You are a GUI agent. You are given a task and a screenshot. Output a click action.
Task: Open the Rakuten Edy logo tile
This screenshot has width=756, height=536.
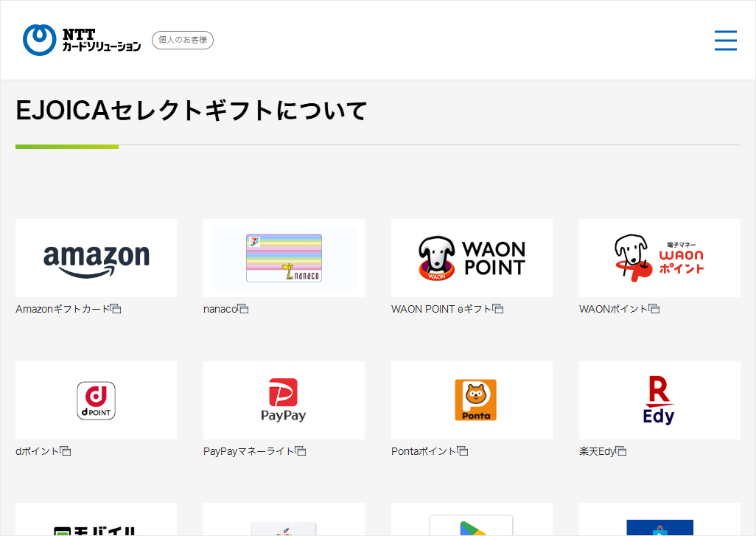[659, 400]
